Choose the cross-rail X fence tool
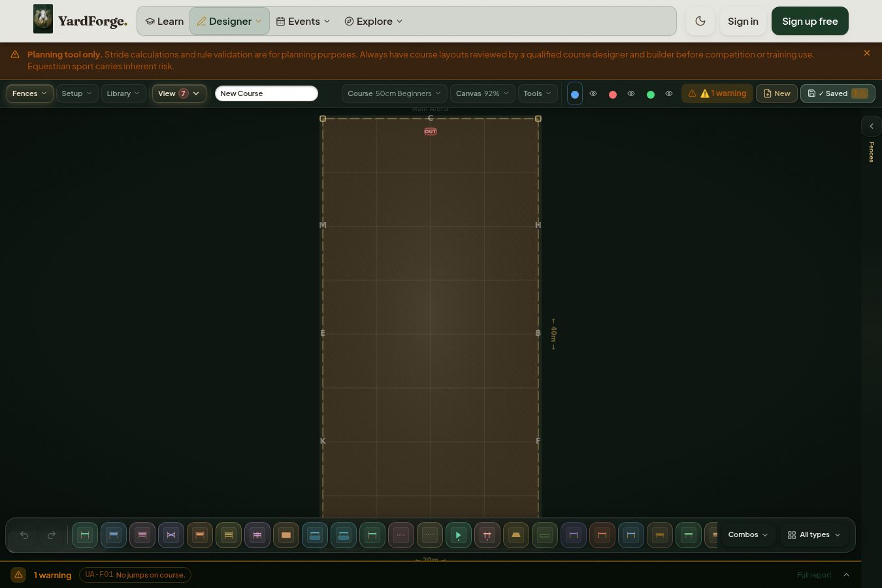882x588 pixels. coord(171,535)
